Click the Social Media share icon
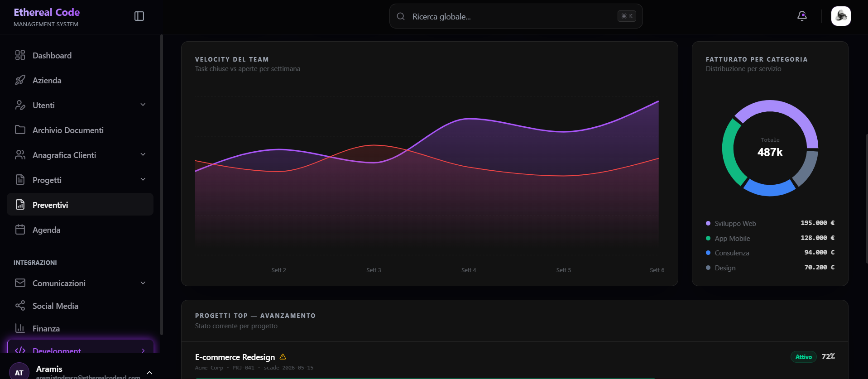Viewport: 868px width, 379px height. [x=20, y=306]
